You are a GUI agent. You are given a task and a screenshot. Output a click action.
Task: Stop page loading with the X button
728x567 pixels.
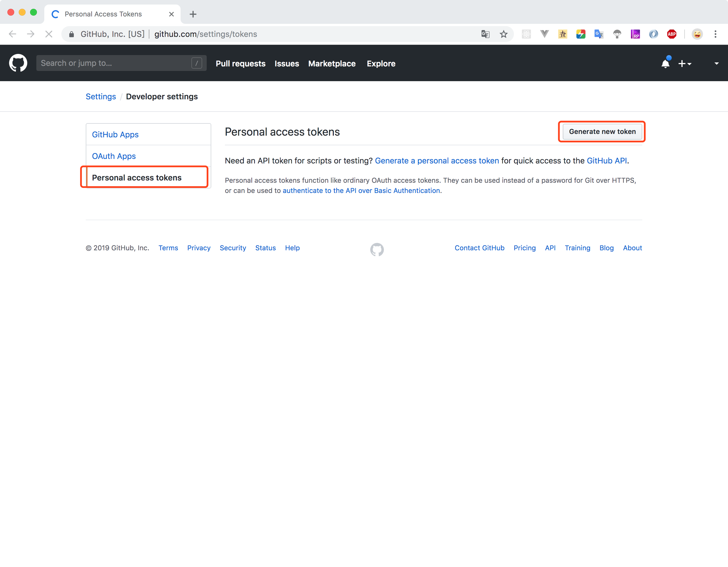49,34
